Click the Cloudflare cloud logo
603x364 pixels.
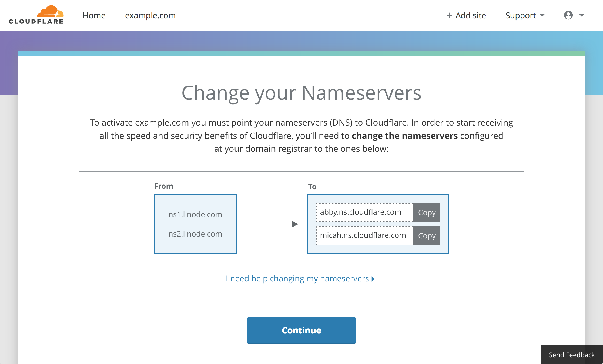50,11
